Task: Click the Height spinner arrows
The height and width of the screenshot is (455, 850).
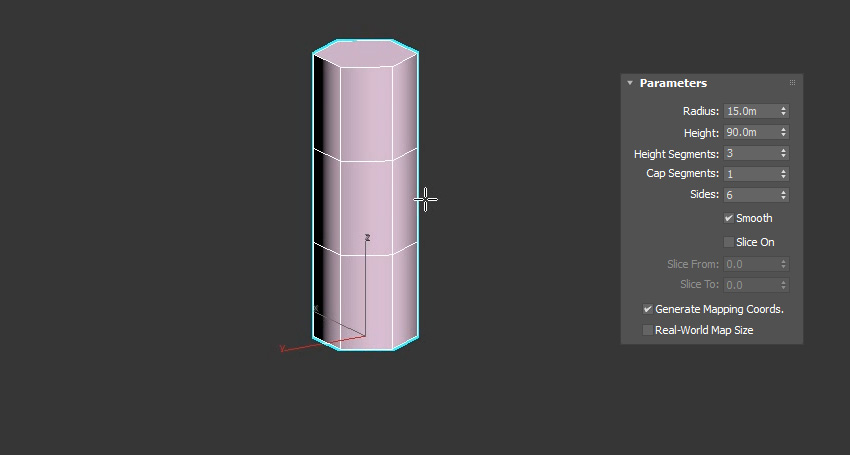Action: click(x=783, y=132)
